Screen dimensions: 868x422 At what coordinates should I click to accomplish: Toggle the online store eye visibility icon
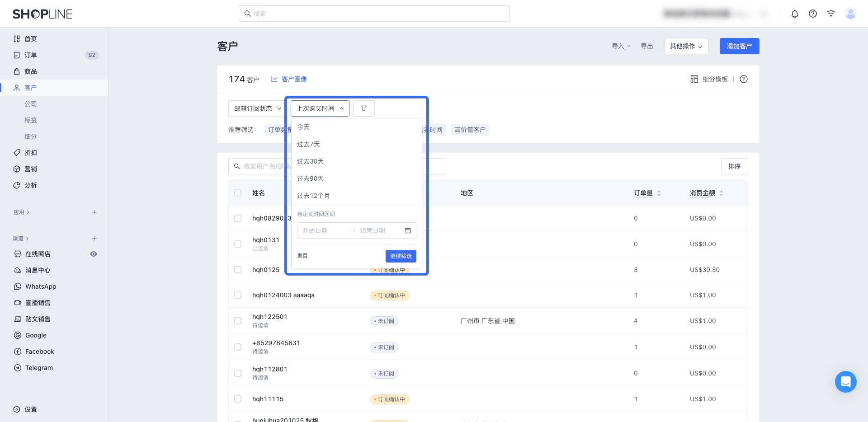[94, 254]
